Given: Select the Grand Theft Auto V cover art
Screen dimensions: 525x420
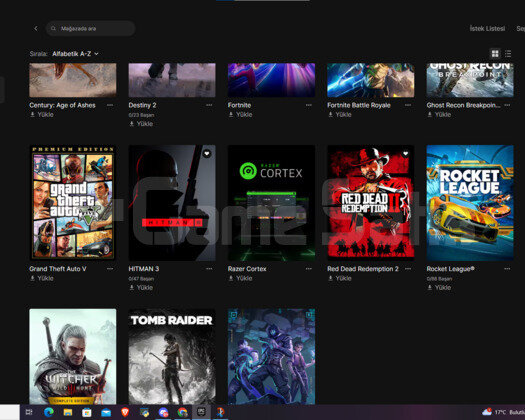Looking at the screenshot, I should (73, 203).
